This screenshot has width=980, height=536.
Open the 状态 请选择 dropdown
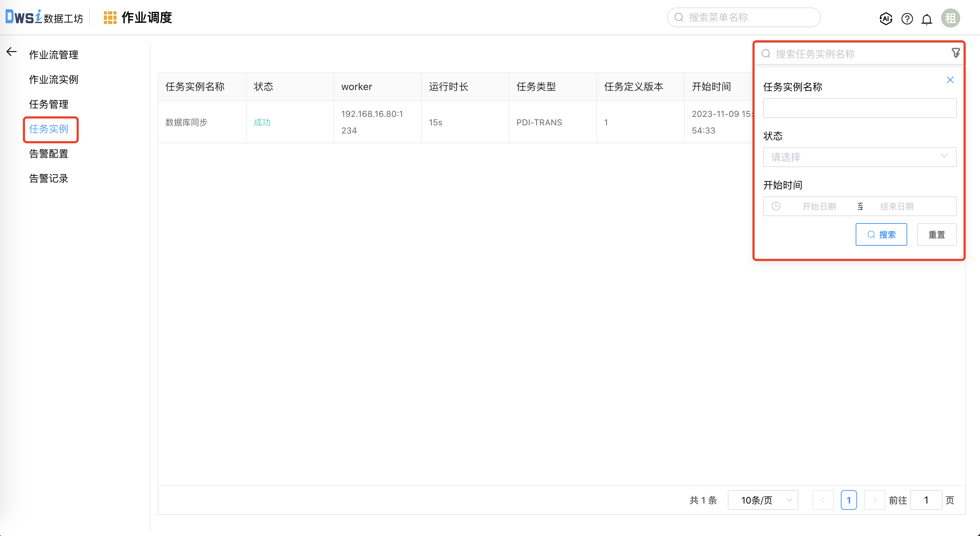860,157
